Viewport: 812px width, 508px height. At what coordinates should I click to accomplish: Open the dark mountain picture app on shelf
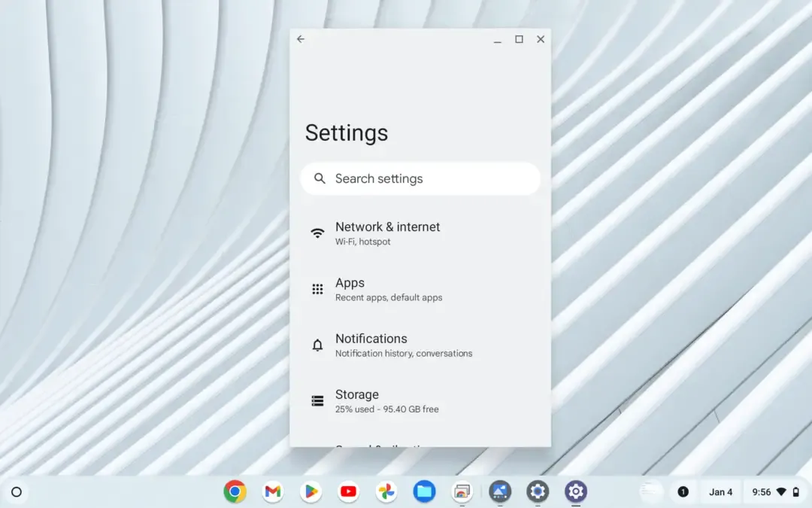pyautogui.click(x=500, y=491)
